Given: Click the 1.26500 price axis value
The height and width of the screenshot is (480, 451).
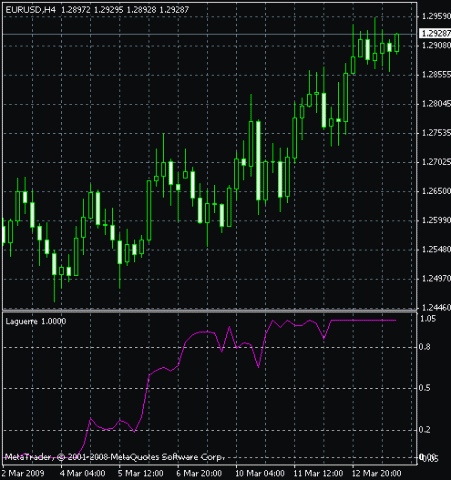Looking at the screenshot, I should (x=436, y=191).
